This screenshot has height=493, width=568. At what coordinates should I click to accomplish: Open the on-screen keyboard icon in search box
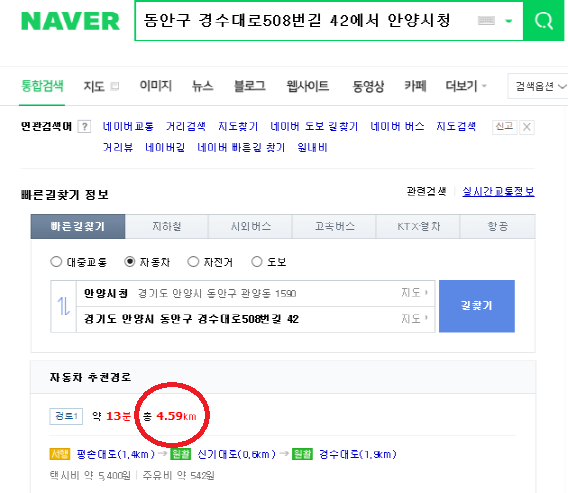pos(486,21)
